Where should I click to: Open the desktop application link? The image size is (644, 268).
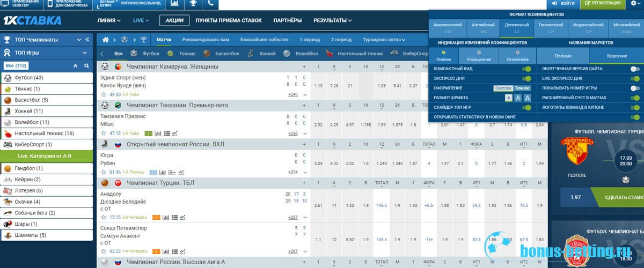[21, 4]
